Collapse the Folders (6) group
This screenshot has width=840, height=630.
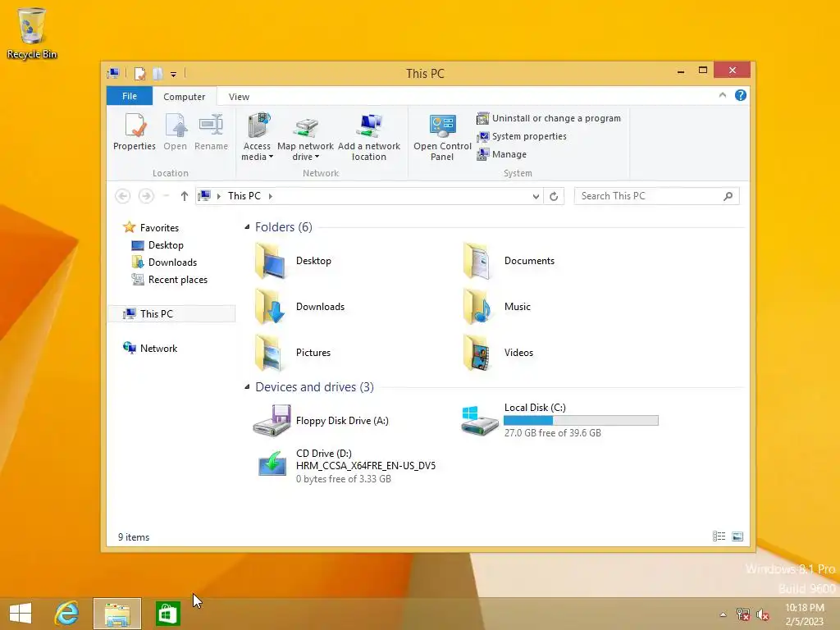click(247, 227)
